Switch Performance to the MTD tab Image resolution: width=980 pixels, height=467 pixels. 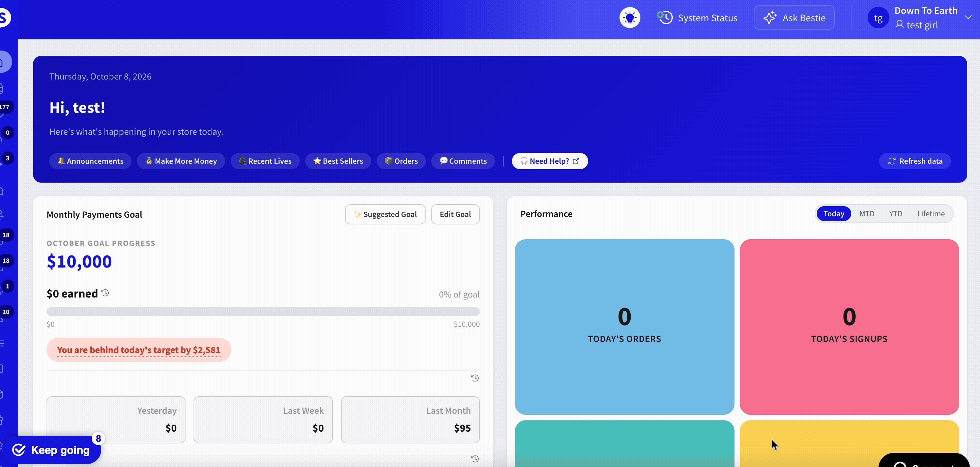pyautogui.click(x=867, y=214)
